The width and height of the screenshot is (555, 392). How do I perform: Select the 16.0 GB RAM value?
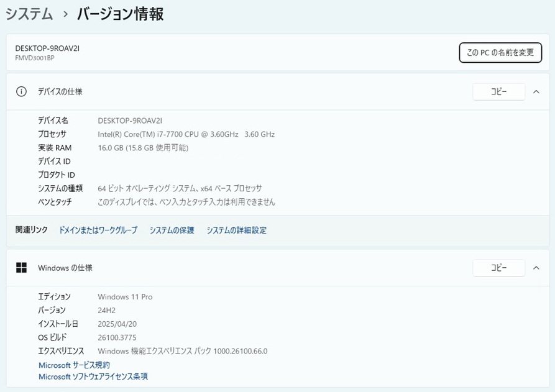coord(143,147)
